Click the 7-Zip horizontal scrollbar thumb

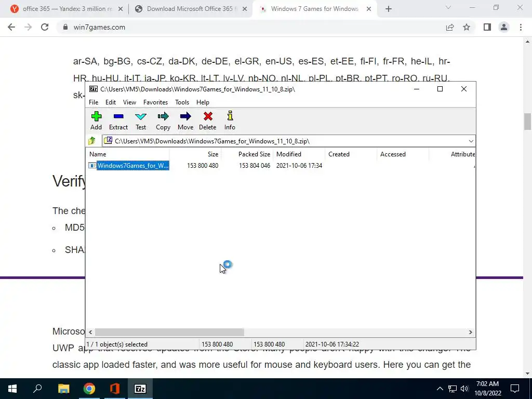[169, 332]
